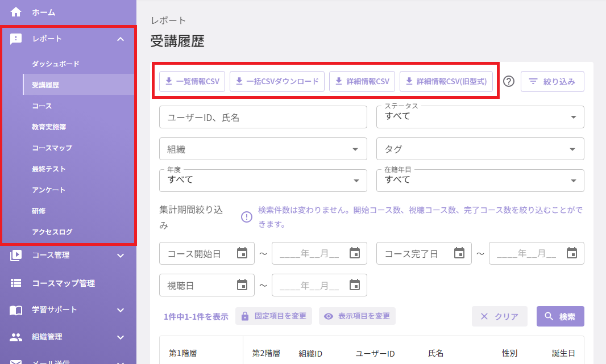Click the 氏名 column header
The height and width of the screenshot is (364, 606).
435,353
